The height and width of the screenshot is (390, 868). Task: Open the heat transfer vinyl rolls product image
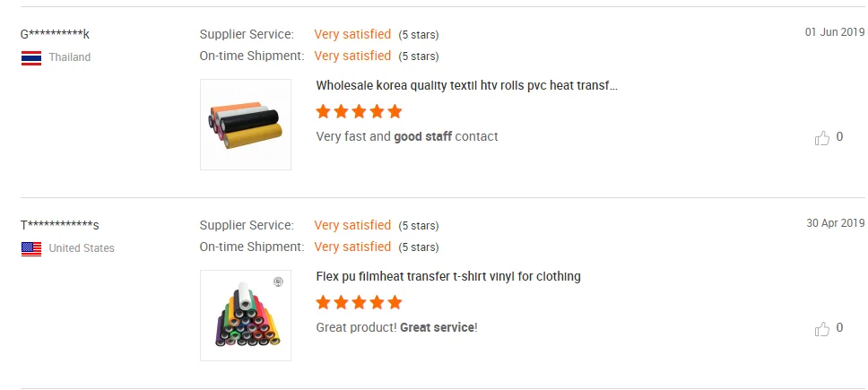(246, 125)
